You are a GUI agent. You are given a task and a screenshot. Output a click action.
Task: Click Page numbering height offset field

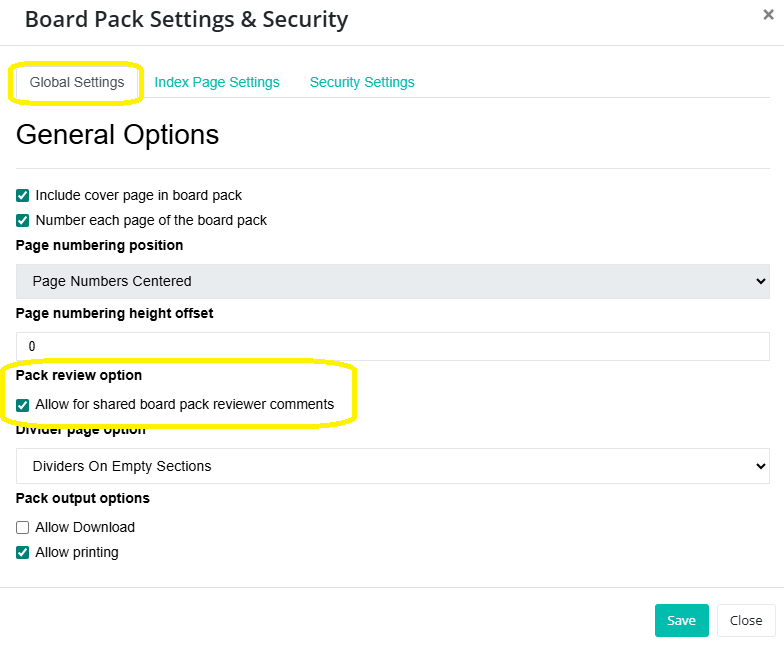pyautogui.click(x=392, y=346)
